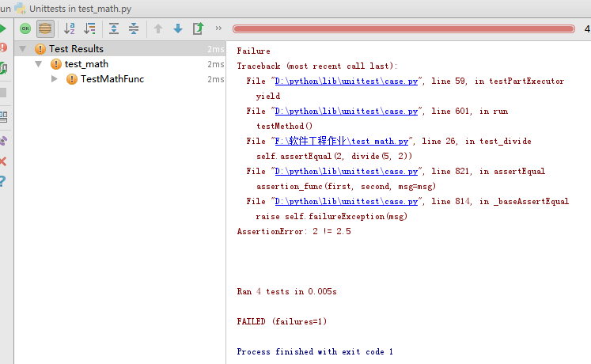Click the warning icon beside test_math
This screenshot has width=591, height=364.
56,64
